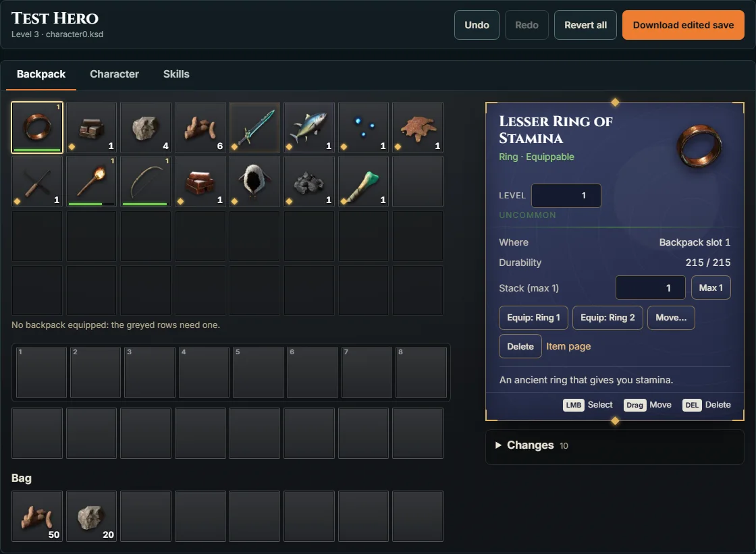Open the Item page link
This screenshot has width=756, height=554.
coord(568,346)
